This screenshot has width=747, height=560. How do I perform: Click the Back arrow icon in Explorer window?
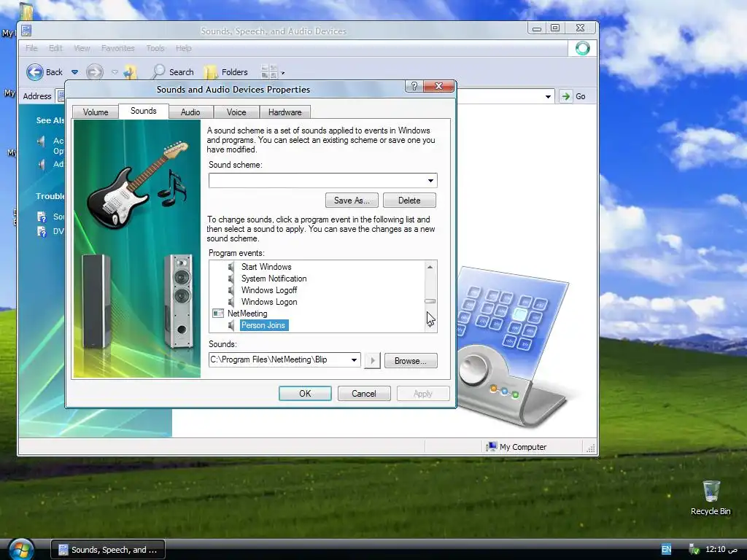click(34, 72)
